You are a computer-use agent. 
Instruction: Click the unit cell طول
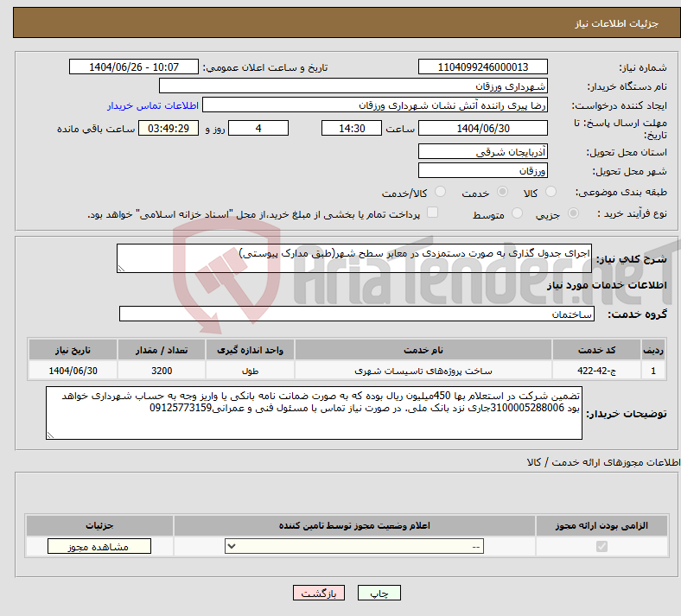point(250,371)
